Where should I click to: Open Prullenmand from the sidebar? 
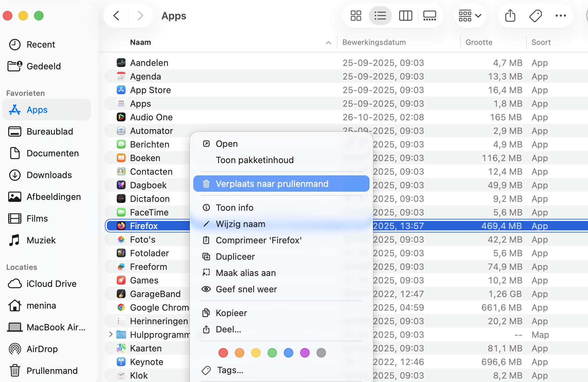(52, 370)
